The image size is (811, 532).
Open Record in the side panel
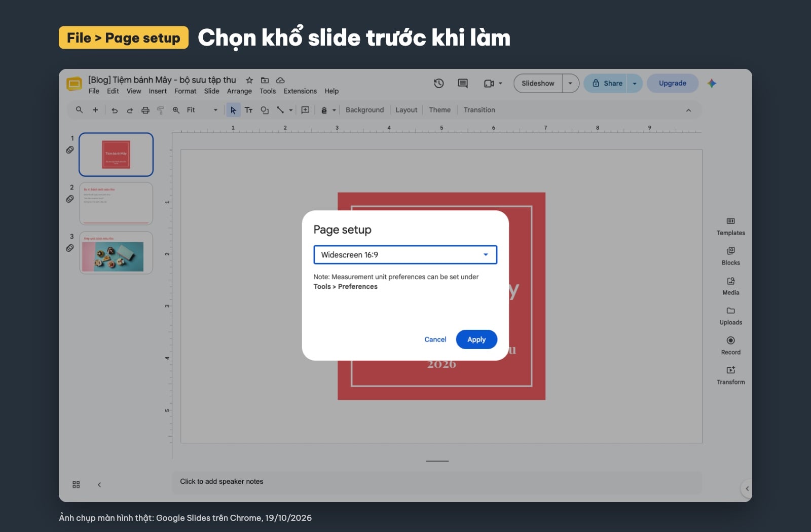click(731, 346)
